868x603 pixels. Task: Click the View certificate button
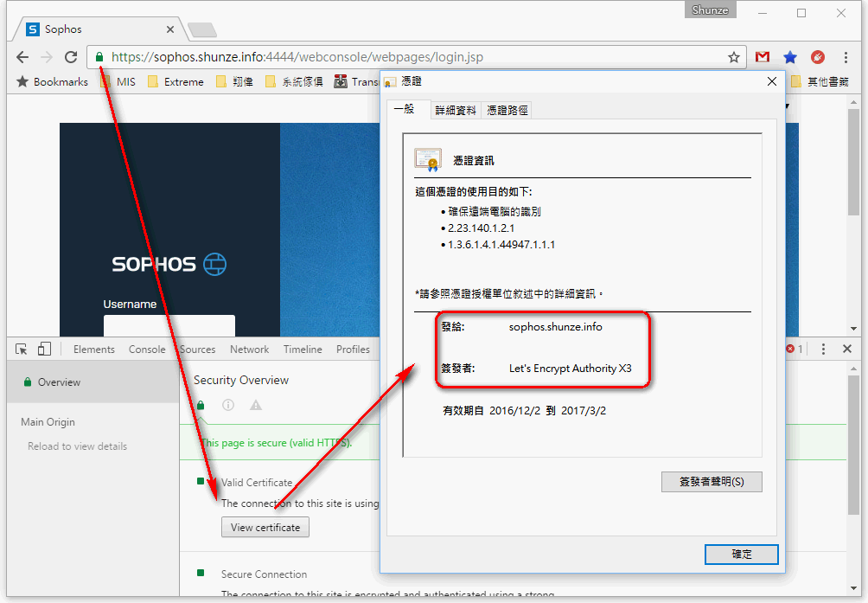[x=265, y=527]
